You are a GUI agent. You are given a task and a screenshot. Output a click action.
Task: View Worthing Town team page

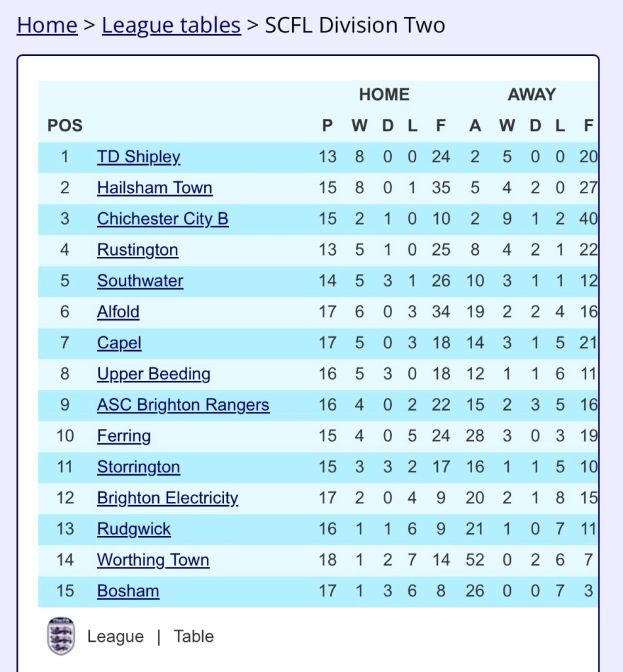point(153,560)
